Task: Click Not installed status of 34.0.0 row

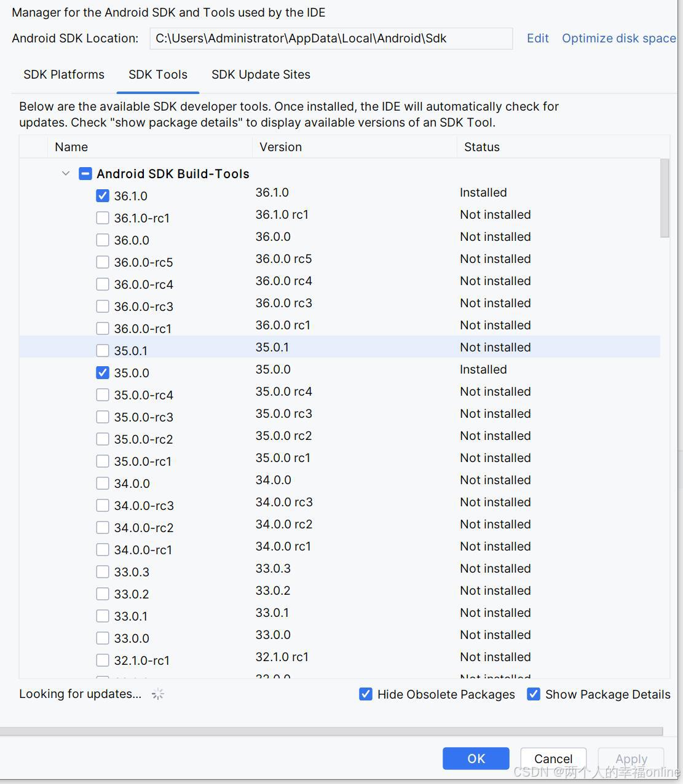Action: click(495, 480)
